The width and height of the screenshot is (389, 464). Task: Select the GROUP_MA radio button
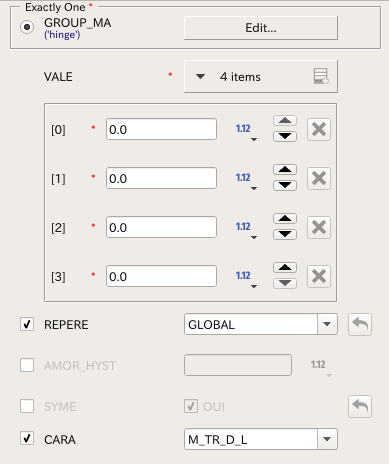[x=27, y=27]
